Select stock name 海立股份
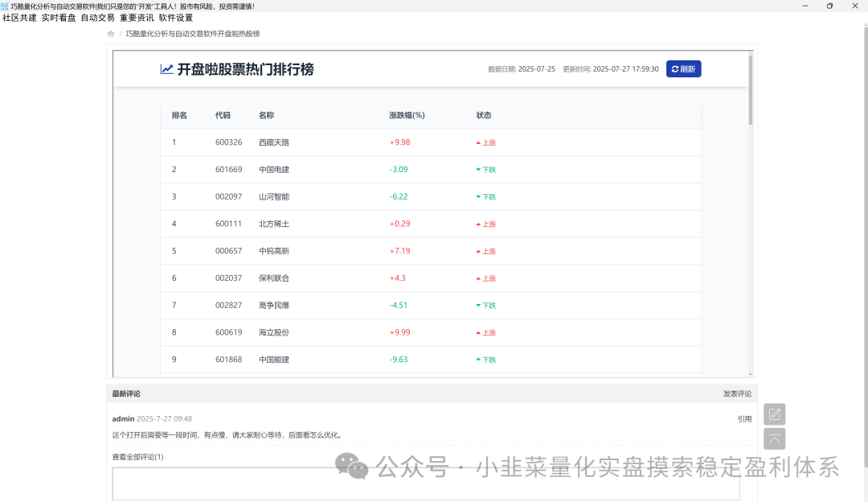Screen dimensions: 868x502 pyautogui.click(x=274, y=332)
